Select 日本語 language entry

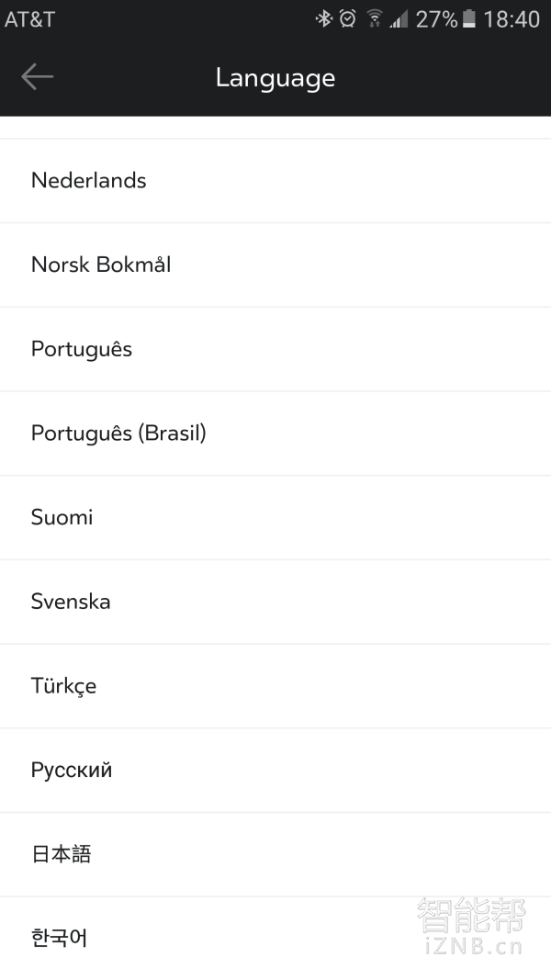click(x=62, y=855)
